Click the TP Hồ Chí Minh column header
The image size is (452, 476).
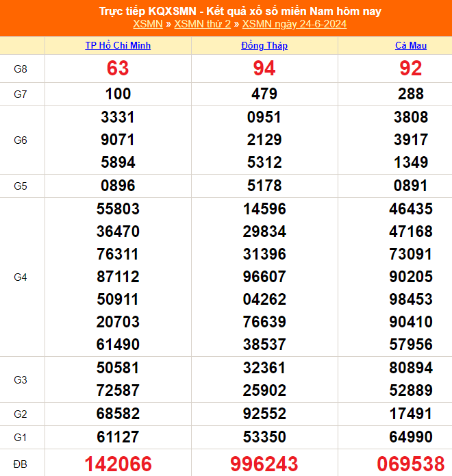(118, 46)
